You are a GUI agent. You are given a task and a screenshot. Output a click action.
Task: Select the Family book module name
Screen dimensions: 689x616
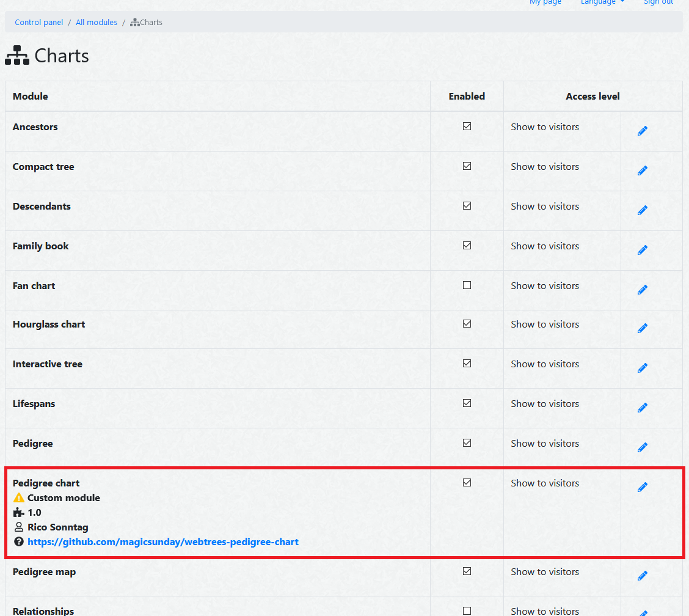pyautogui.click(x=41, y=246)
